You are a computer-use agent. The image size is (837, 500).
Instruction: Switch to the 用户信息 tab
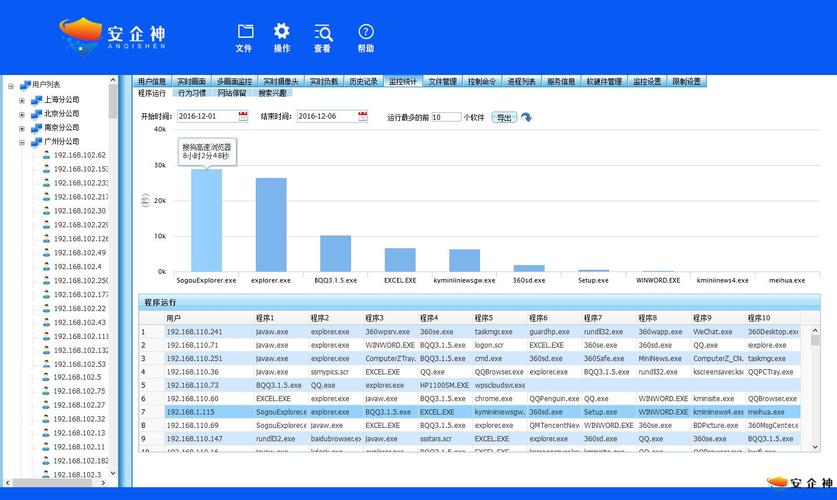[152, 81]
